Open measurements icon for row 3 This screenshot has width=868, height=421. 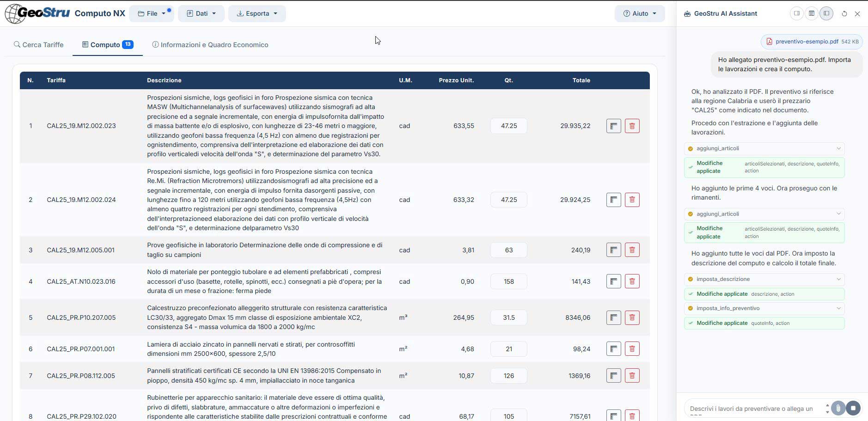pyautogui.click(x=613, y=250)
